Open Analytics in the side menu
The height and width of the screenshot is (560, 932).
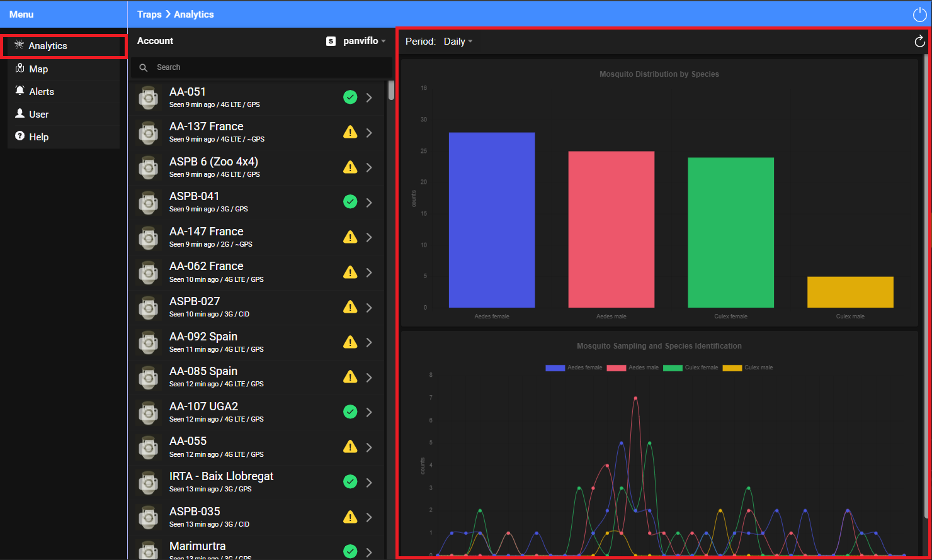[64, 46]
